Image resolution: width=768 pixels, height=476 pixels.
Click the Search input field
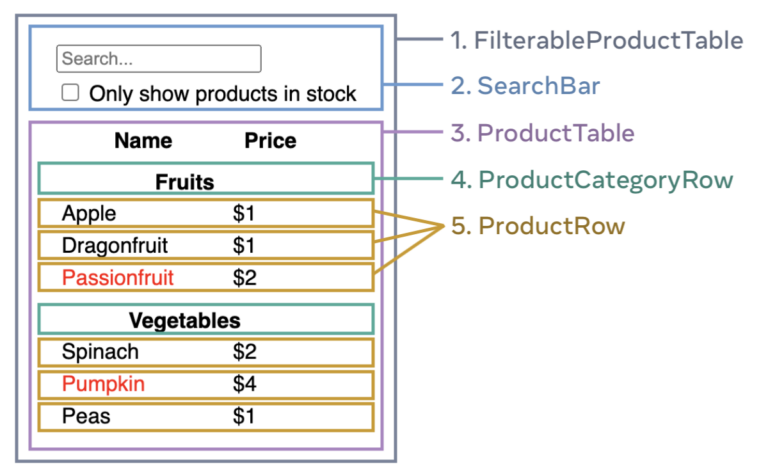click(158, 59)
